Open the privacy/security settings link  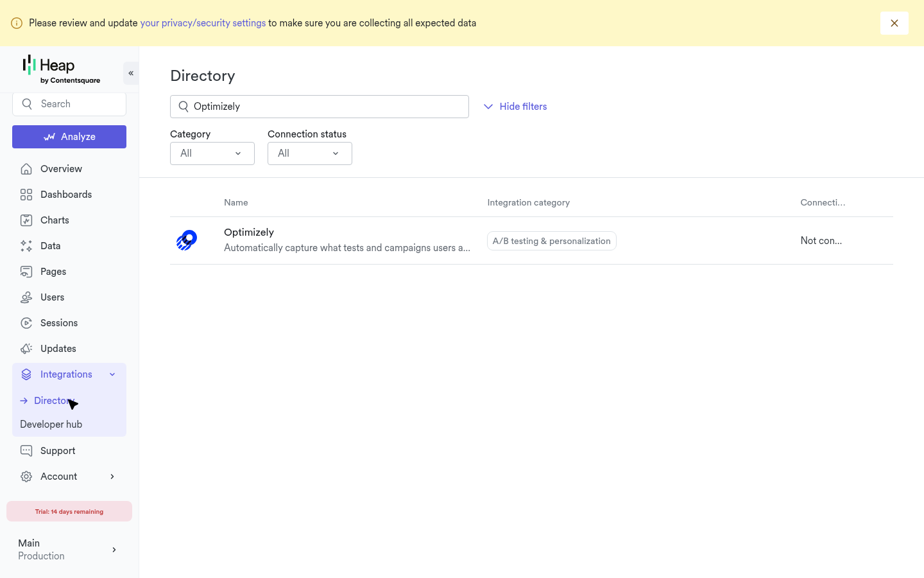coord(203,23)
